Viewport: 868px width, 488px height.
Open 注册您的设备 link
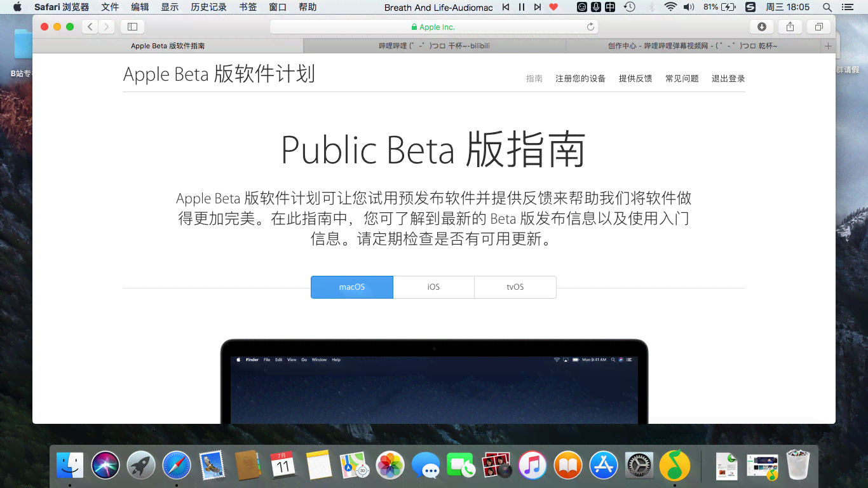(x=581, y=79)
